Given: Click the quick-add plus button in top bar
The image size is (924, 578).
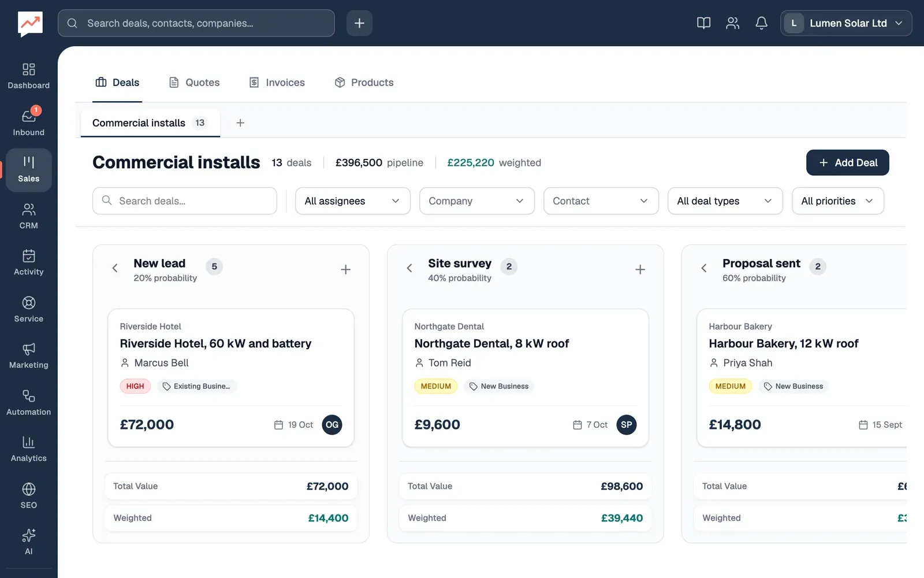Looking at the screenshot, I should (x=359, y=23).
